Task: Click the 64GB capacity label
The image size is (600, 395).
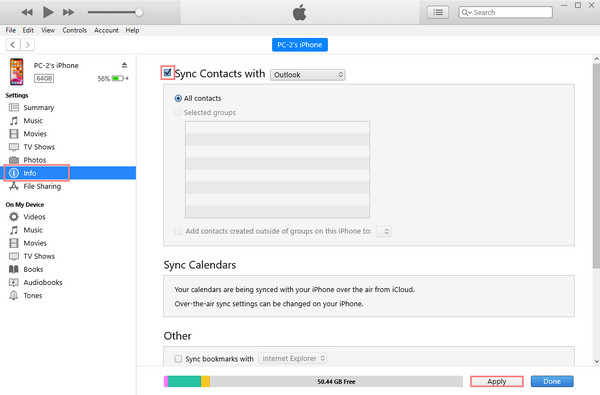Action: (x=44, y=78)
